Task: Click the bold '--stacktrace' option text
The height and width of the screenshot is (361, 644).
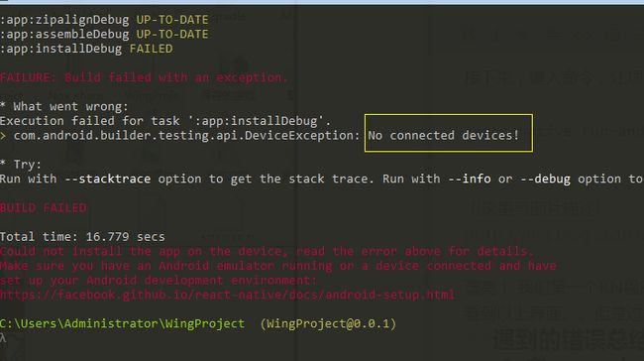Action: [x=108, y=179]
